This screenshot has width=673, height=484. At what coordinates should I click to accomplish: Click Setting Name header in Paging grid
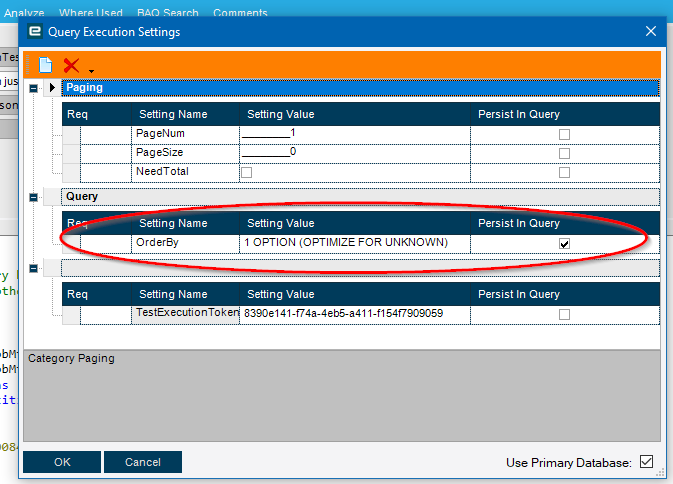pyautogui.click(x=185, y=114)
